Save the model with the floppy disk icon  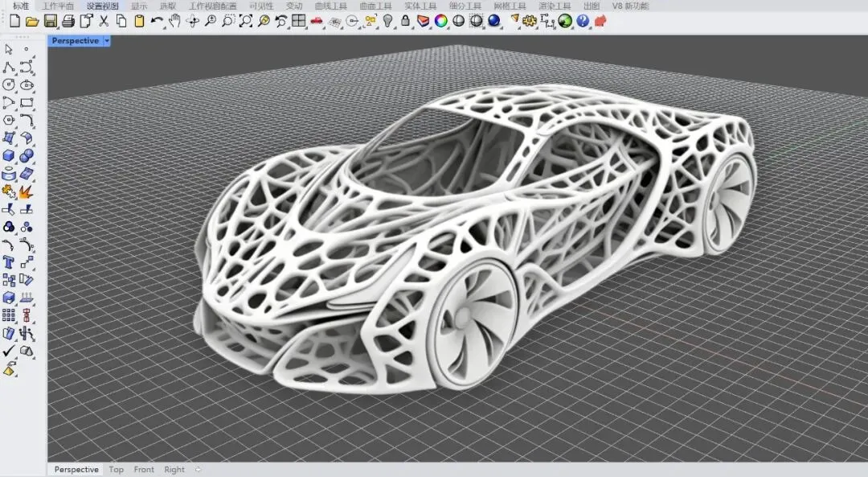click(51, 21)
